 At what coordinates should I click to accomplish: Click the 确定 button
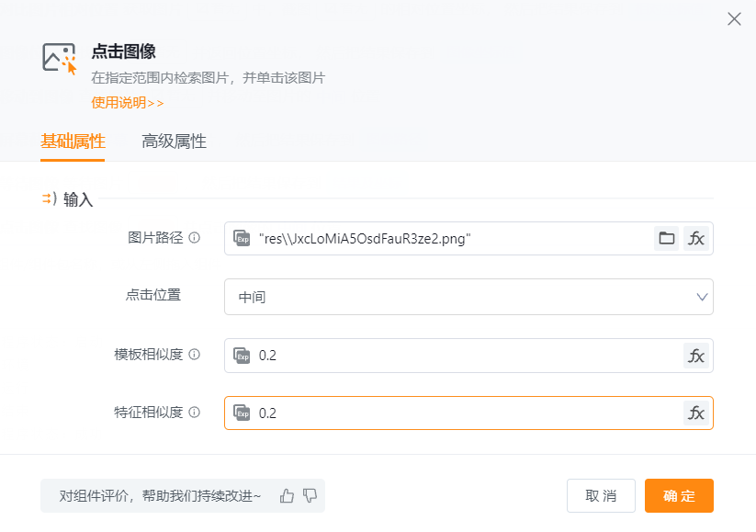coord(679,496)
